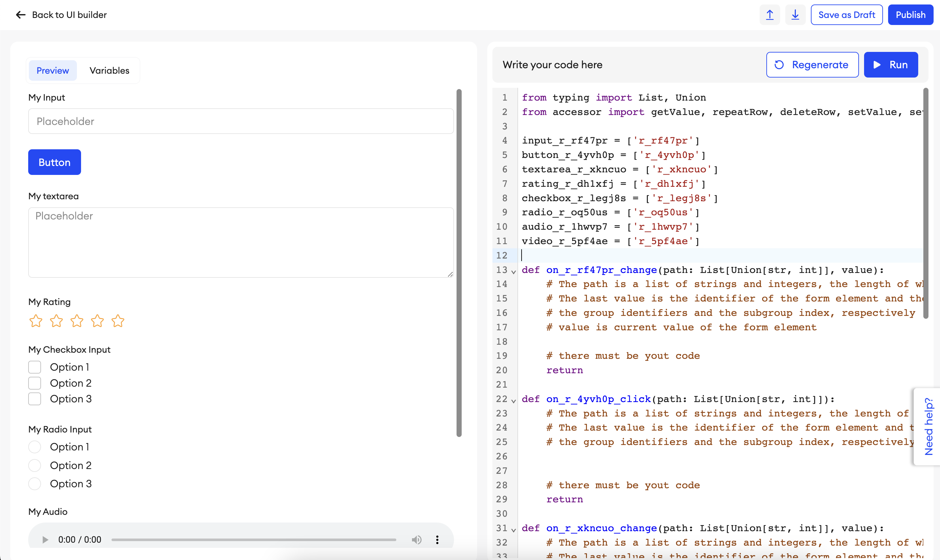The width and height of the screenshot is (940, 560).
Task: Click the download arrow icon in header
Action: click(795, 15)
